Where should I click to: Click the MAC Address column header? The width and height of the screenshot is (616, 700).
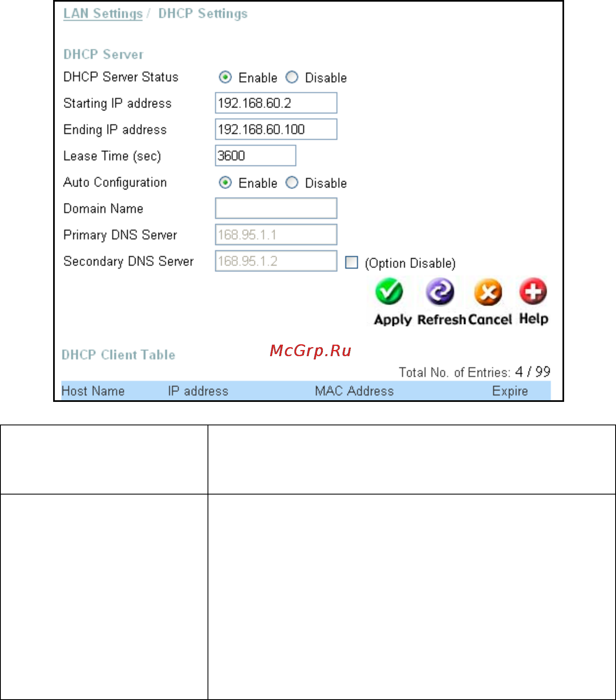[x=355, y=391]
